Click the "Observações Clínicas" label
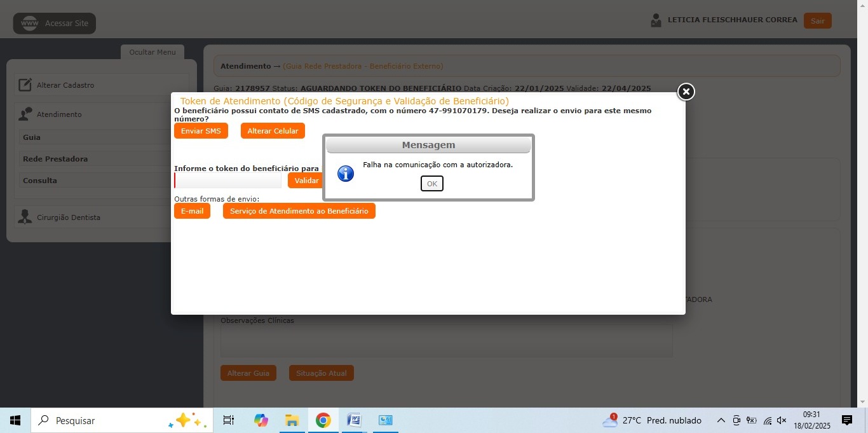 (x=257, y=320)
